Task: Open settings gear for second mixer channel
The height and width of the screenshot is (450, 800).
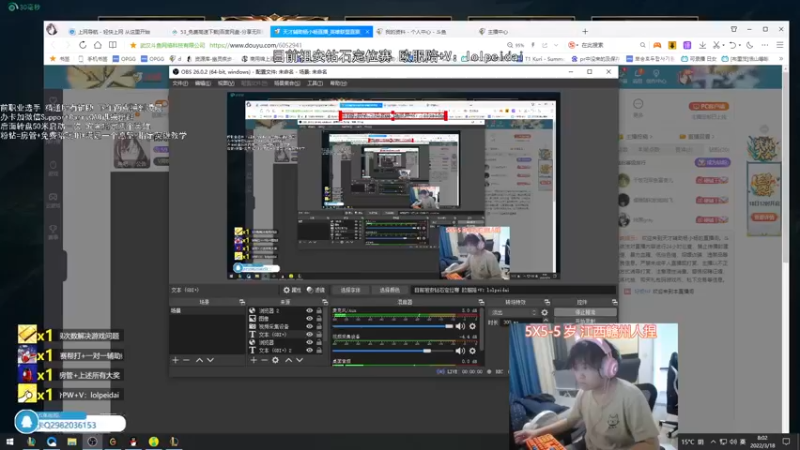Action: 472,351
